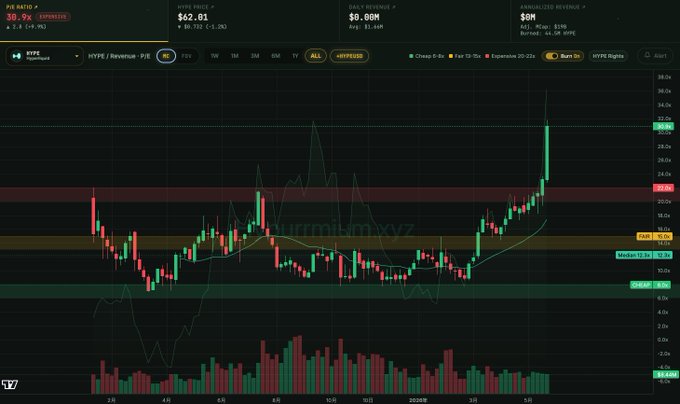This screenshot has height=404, width=680.
Task: Click the CHEAP 8.0x level label
Action: point(651,285)
